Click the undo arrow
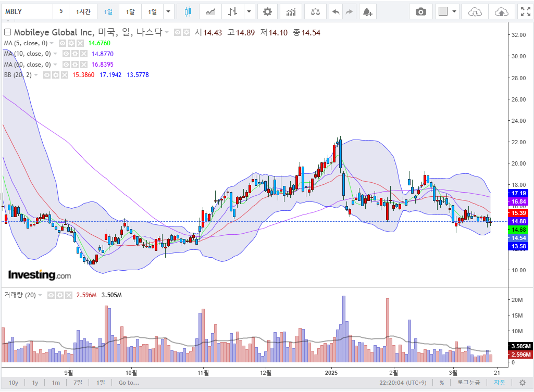Screen dimensions: 534x392 [336, 12]
